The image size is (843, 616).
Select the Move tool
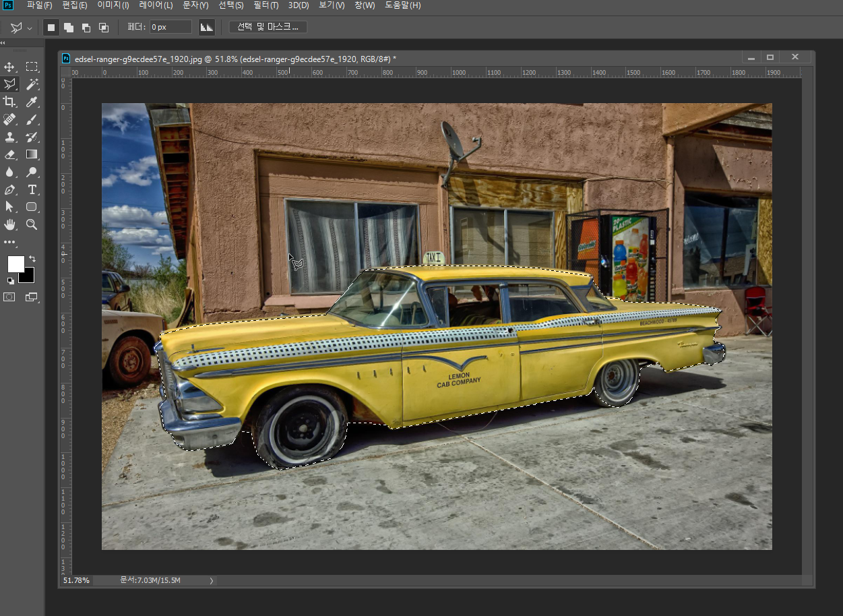tap(10, 67)
